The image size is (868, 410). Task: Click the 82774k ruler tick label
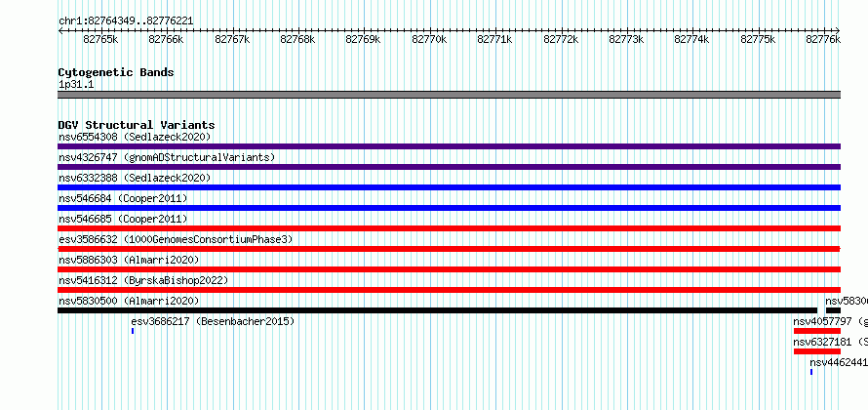692,39
